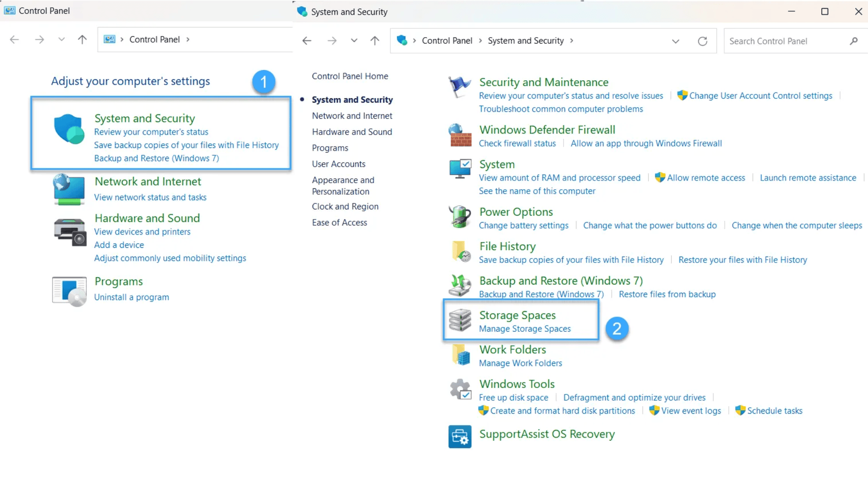Image resolution: width=868 pixels, height=481 pixels.
Task: Expand the address bar history dropdown
Action: click(675, 41)
